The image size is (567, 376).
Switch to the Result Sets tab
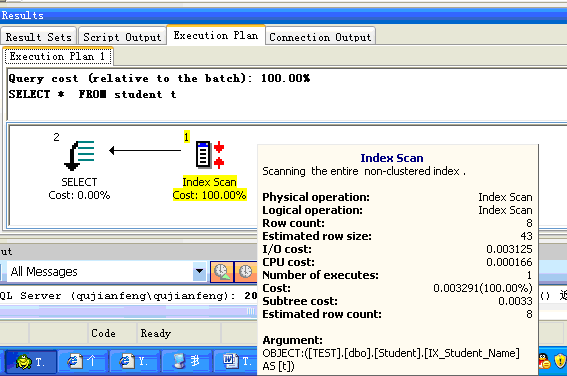[38, 37]
